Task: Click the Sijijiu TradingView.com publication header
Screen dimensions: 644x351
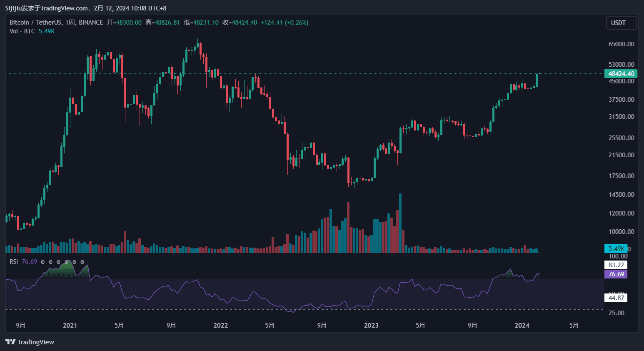Action: 86,8
